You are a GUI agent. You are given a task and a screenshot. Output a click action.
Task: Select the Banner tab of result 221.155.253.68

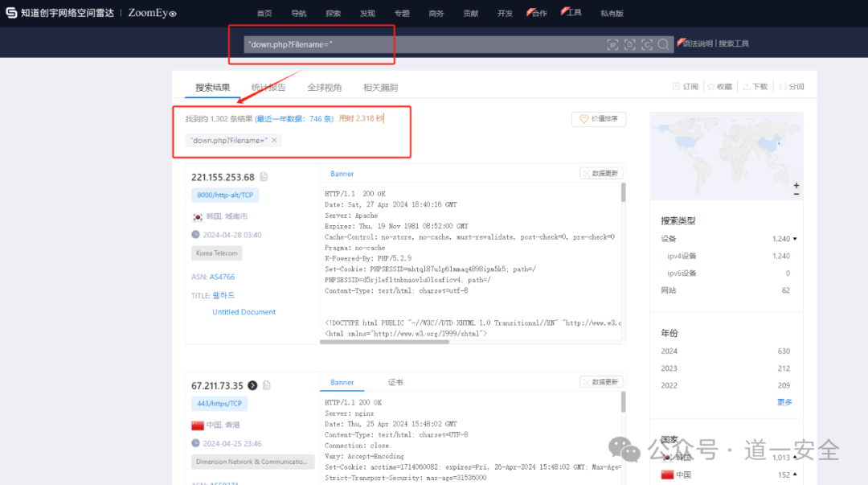coord(342,174)
